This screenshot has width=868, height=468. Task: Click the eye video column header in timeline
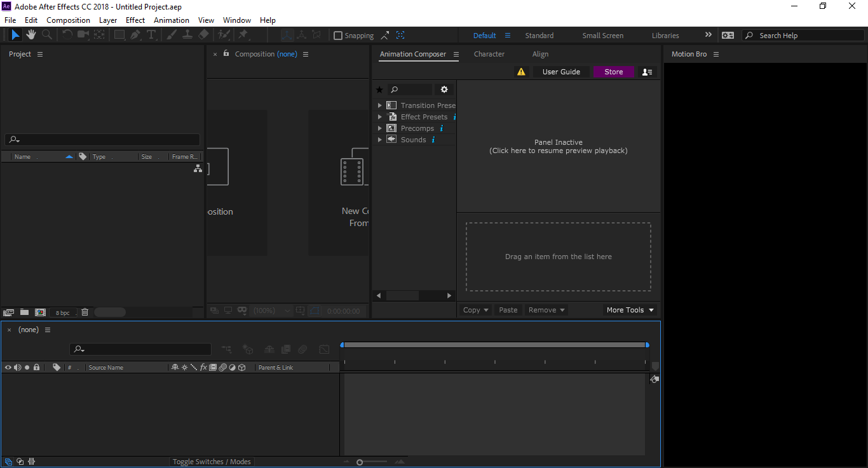(8, 367)
